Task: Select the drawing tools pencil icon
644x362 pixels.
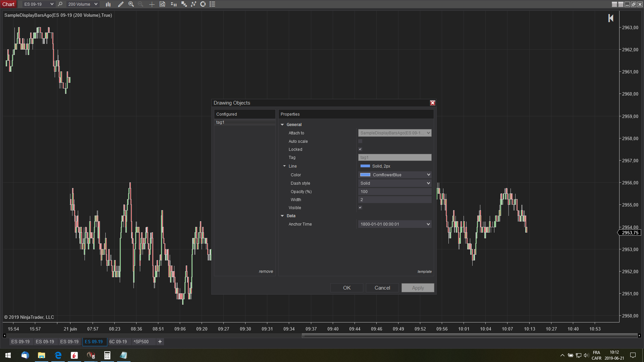Action: coord(121,4)
